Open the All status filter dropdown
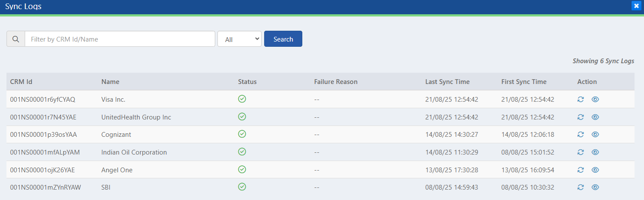 239,39
